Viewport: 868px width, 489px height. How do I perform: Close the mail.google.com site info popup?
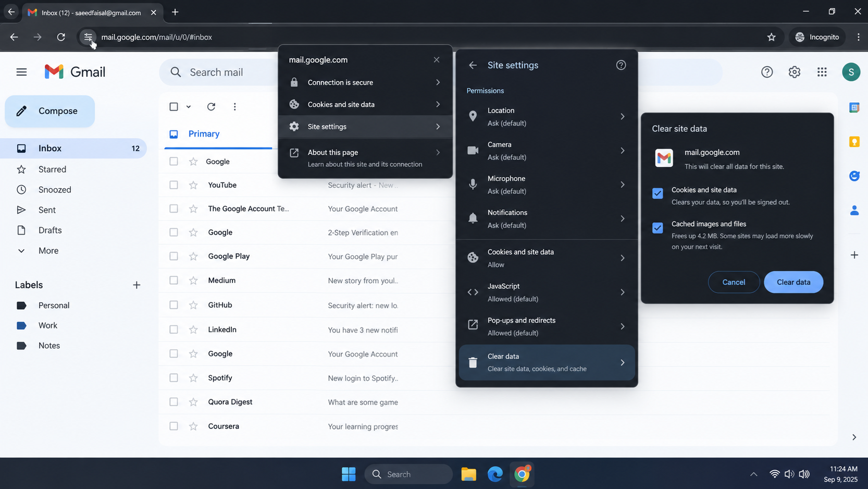tap(437, 60)
